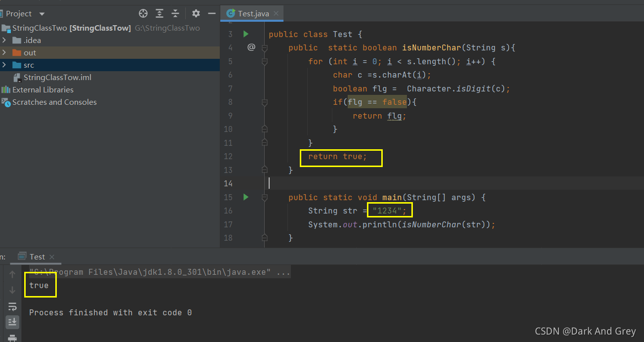Click the Run configuration icon beside Test tab
This screenshot has height=342, width=644.
(x=22, y=256)
